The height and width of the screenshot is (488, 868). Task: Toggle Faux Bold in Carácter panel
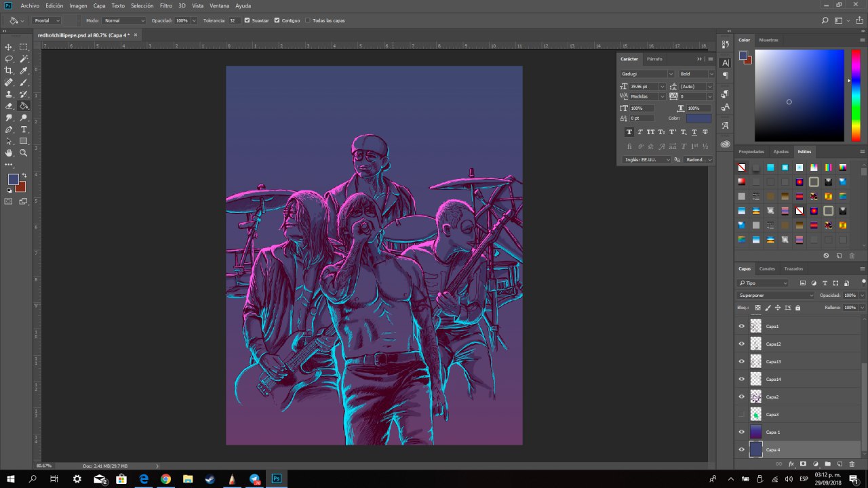point(629,132)
